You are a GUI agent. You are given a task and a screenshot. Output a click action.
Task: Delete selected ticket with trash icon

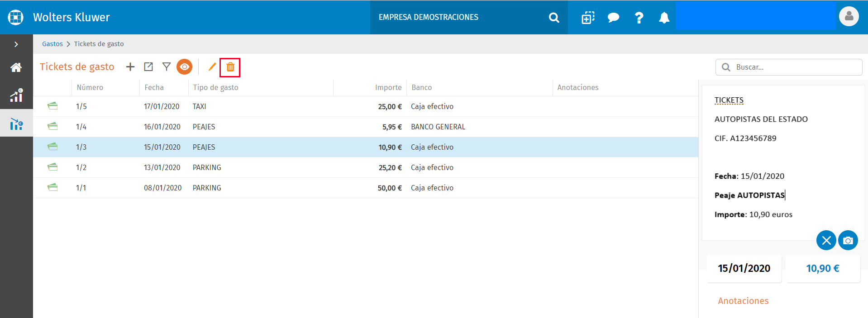(x=230, y=67)
